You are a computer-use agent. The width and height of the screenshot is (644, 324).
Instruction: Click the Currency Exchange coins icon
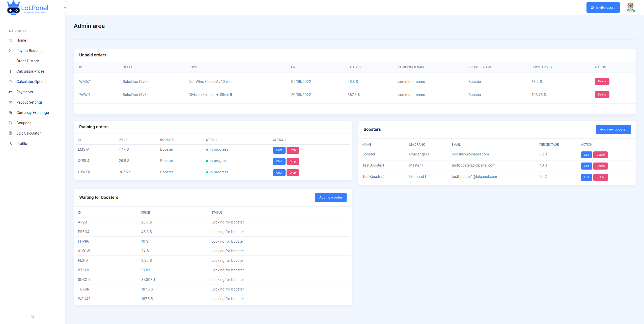(x=10, y=113)
